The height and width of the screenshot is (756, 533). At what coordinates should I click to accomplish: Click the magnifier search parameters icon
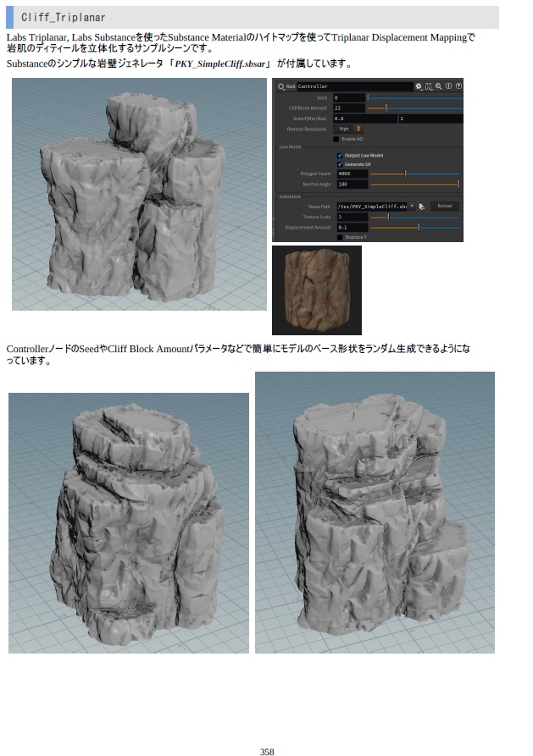[x=438, y=86]
